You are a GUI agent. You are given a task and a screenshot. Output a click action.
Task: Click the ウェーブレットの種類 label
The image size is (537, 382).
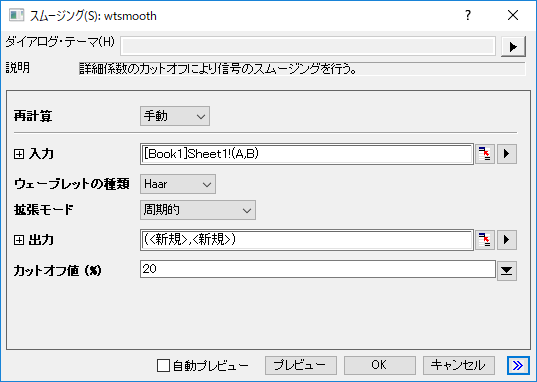click(x=72, y=184)
